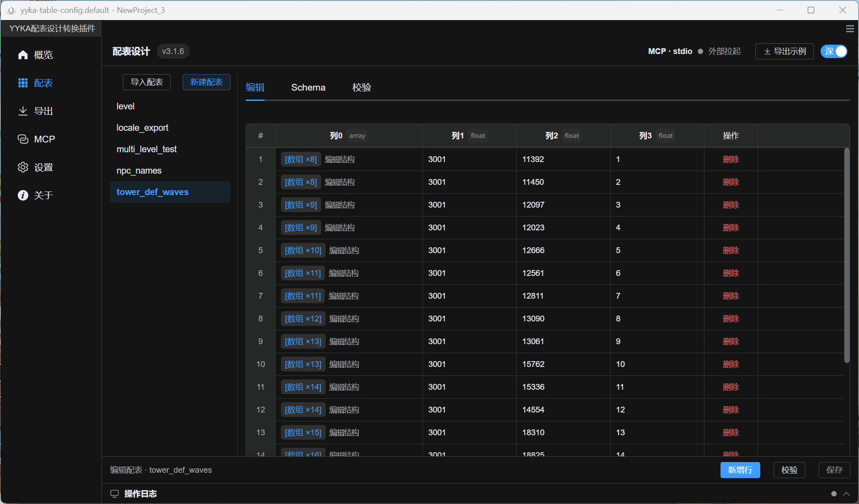859x504 pixels.
Task: Click the 导出示例 button
Action: click(784, 51)
